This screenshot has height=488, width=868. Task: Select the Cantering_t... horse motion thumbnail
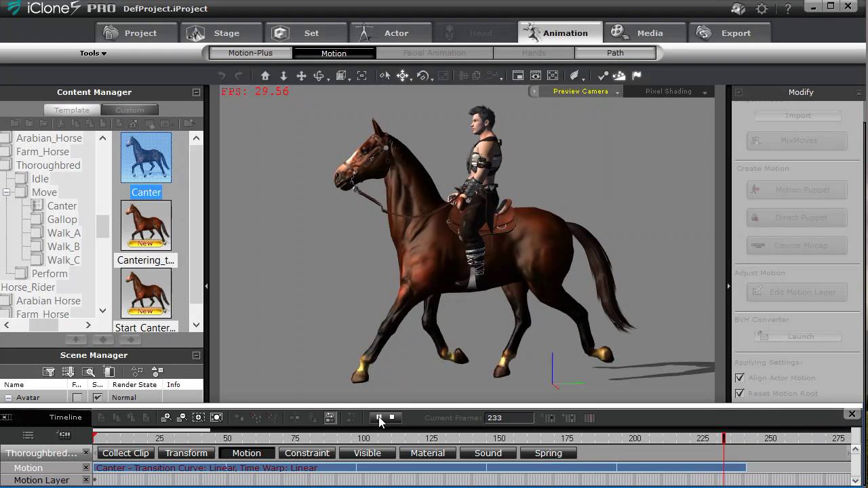coord(146,225)
